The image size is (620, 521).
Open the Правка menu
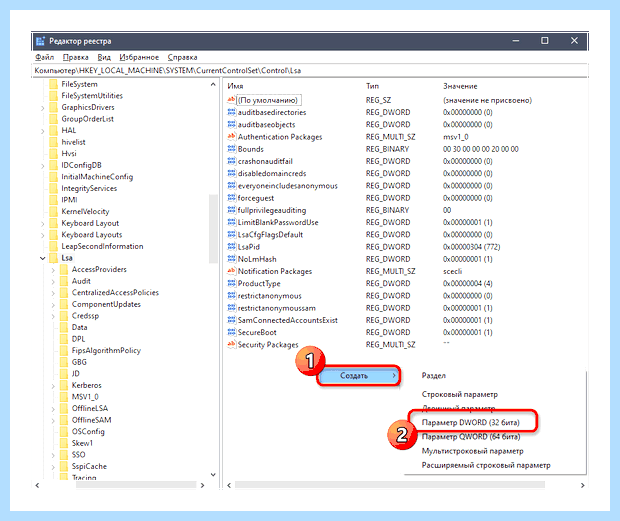pyautogui.click(x=76, y=57)
